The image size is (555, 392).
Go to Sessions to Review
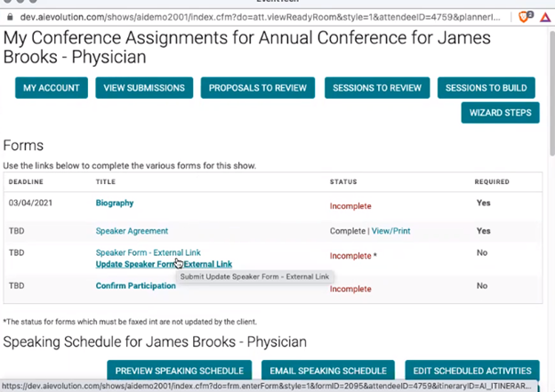376,88
